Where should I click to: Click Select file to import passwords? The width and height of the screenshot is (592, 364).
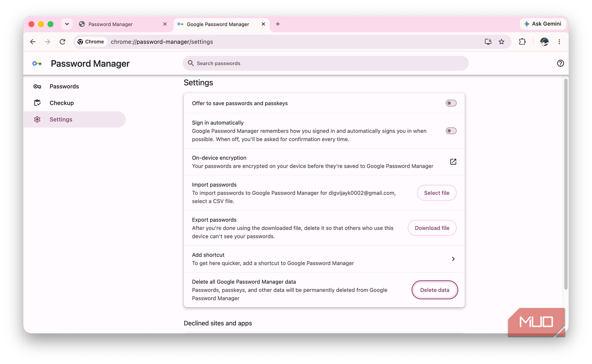[437, 193]
